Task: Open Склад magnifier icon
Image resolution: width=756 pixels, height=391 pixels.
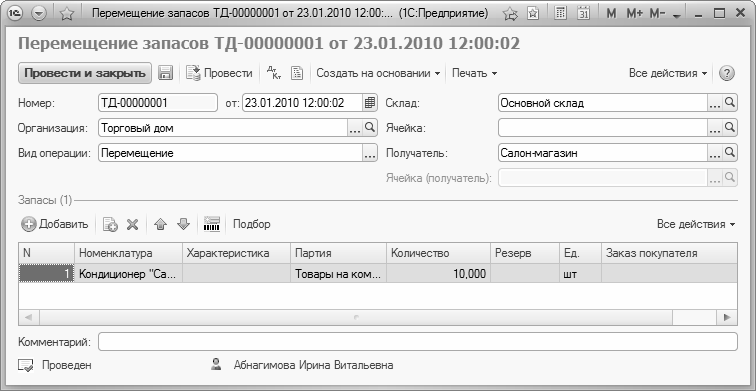Action: [x=730, y=103]
